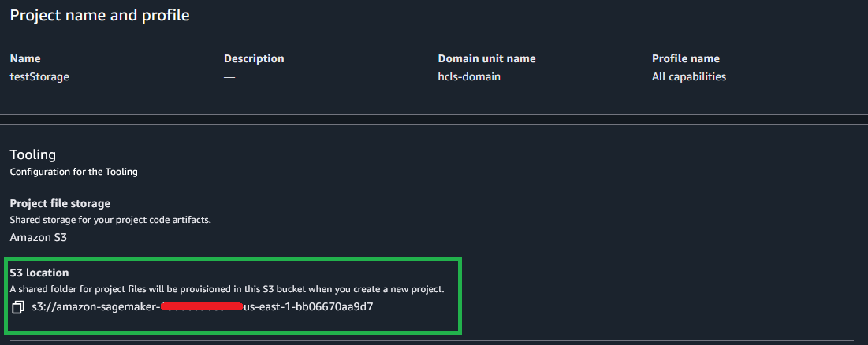Image resolution: width=868 pixels, height=345 pixels.
Task: Select the shared folder provisioning description
Action: point(227,289)
